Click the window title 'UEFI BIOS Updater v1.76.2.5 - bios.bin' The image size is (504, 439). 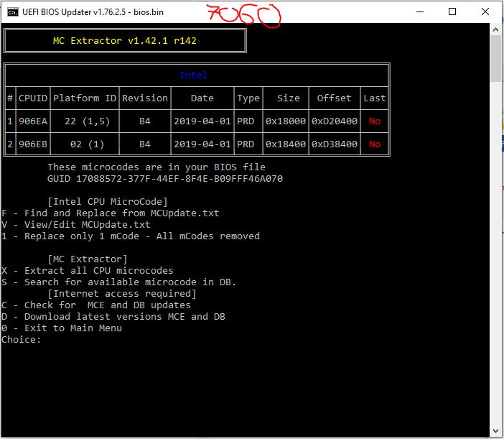coord(93,12)
